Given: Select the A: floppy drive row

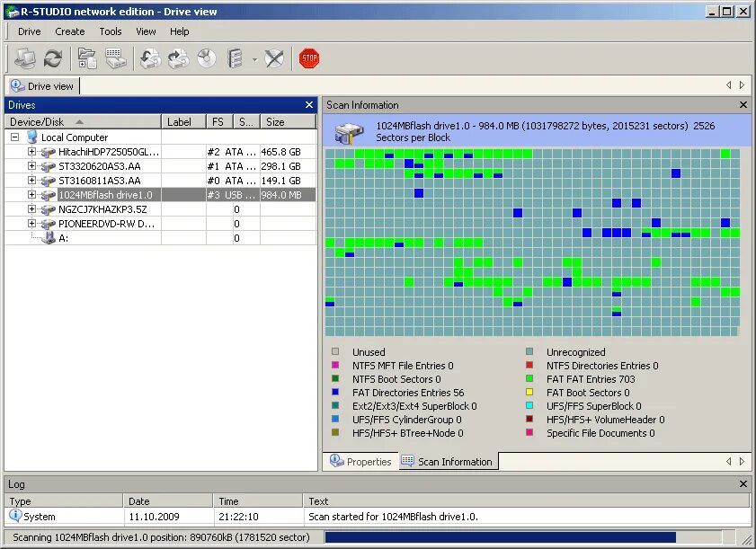Looking at the screenshot, I should [x=161, y=238].
